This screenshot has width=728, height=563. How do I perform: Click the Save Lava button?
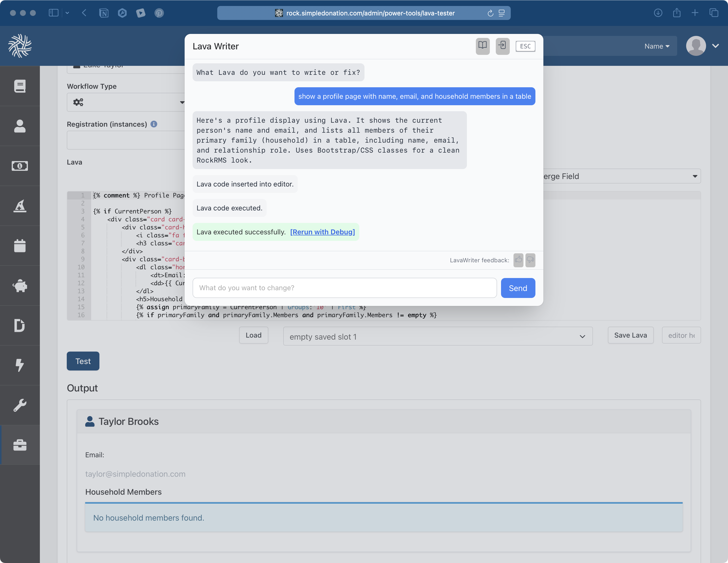(x=630, y=335)
